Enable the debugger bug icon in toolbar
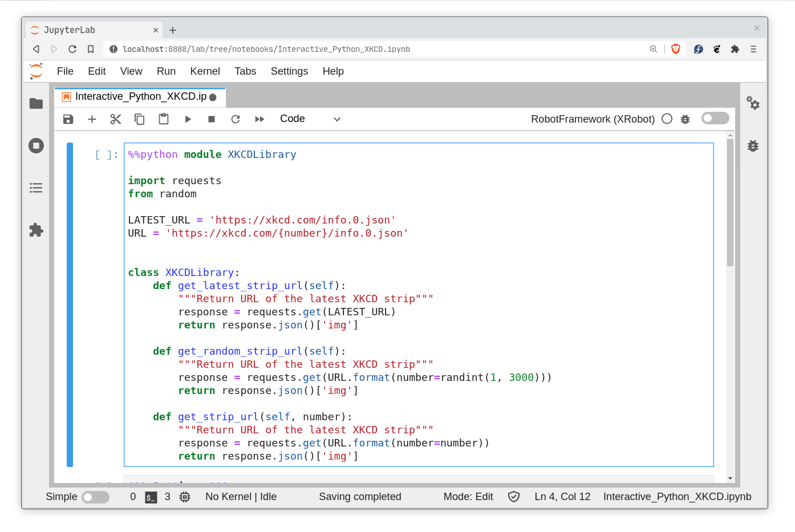Screen dimensions: 795x532 [686, 119]
